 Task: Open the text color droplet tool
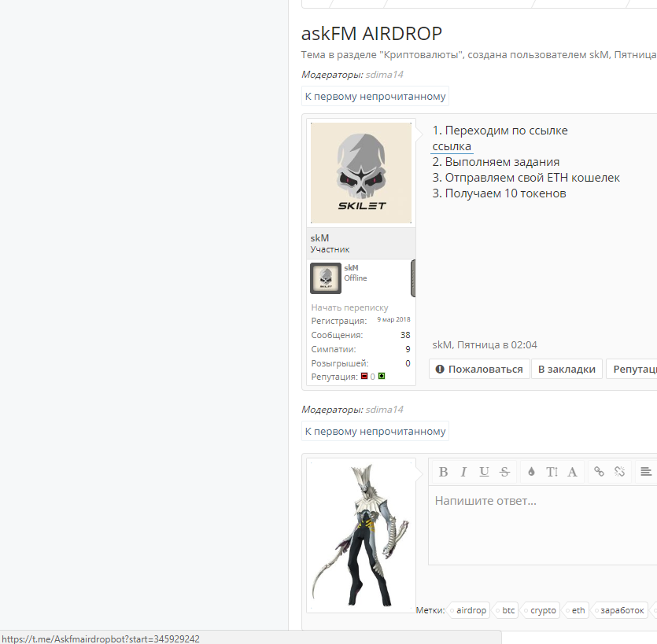(531, 472)
